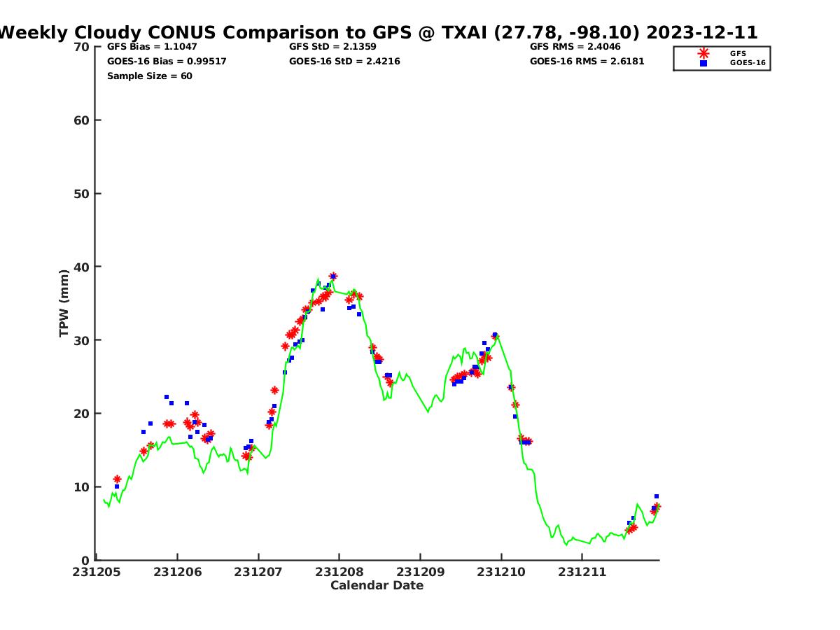Click the Calendar Date x-axis label
Screen dimensions: 840x630
[377, 586]
